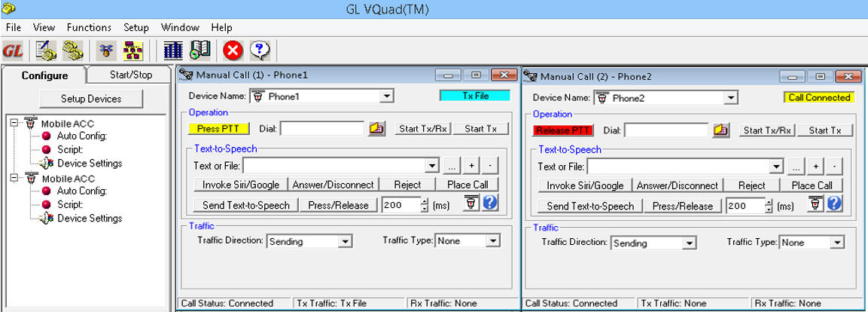Click browse (...) button in Phone1 window
The height and width of the screenshot is (312, 868).
pos(452,165)
